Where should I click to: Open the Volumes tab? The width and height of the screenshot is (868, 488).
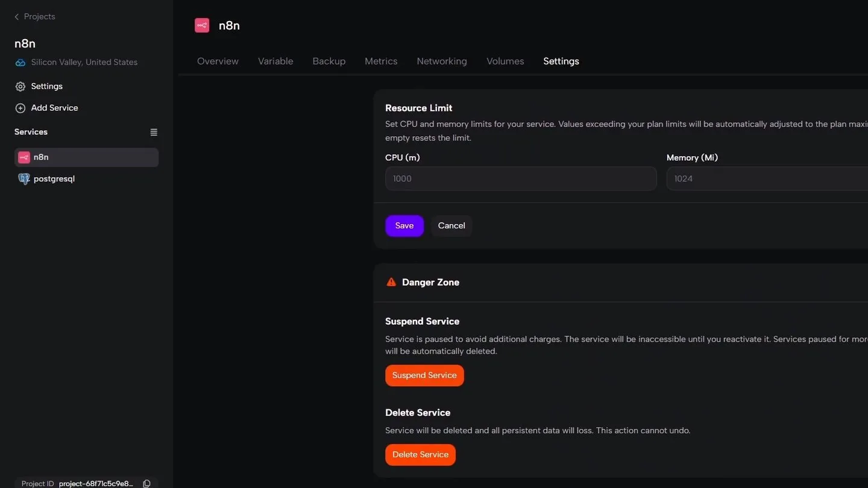pos(505,61)
